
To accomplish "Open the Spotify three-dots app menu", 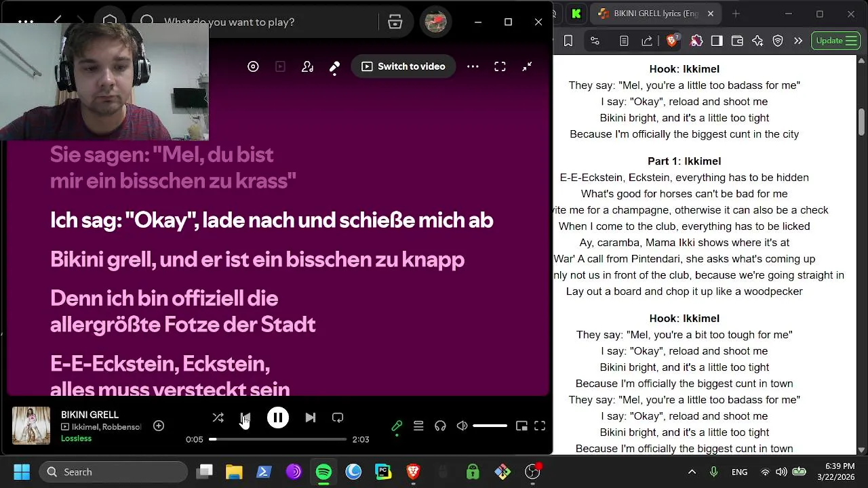I will coord(26,21).
